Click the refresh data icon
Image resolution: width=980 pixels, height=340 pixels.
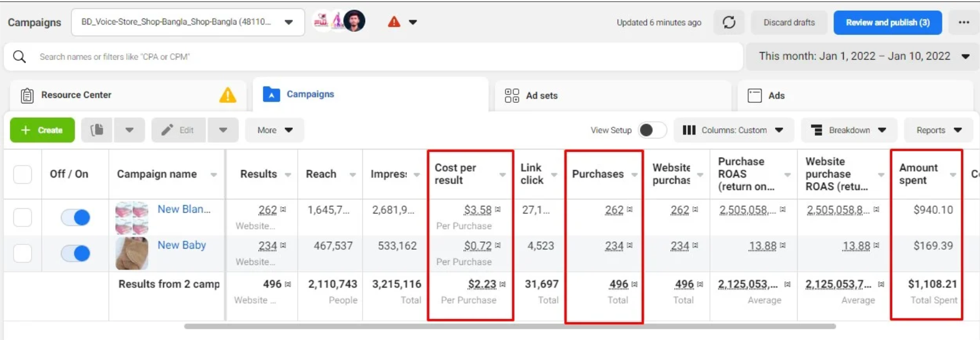click(x=728, y=23)
